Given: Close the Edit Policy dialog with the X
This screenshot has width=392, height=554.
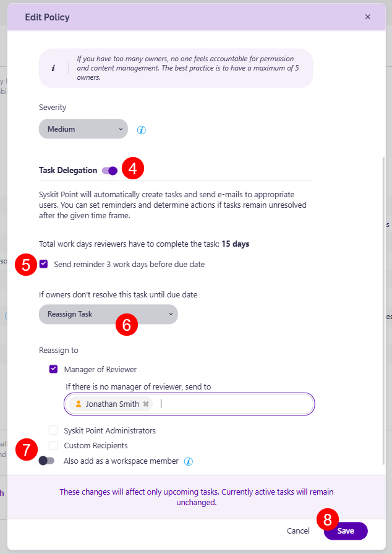Looking at the screenshot, I should click(x=368, y=17).
